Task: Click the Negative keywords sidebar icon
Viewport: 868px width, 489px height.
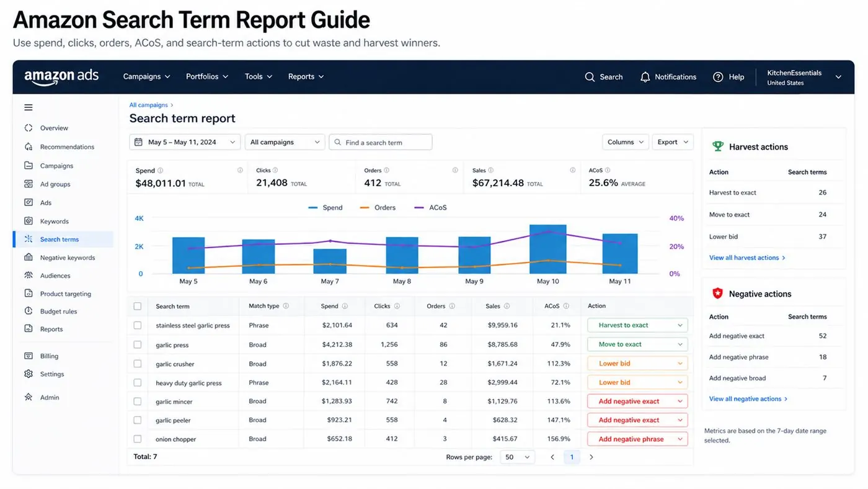Action: tap(29, 258)
